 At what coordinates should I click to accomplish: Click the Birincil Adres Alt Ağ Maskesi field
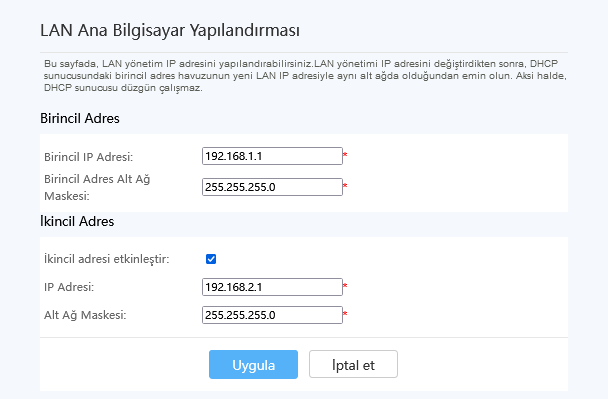(272, 187)
